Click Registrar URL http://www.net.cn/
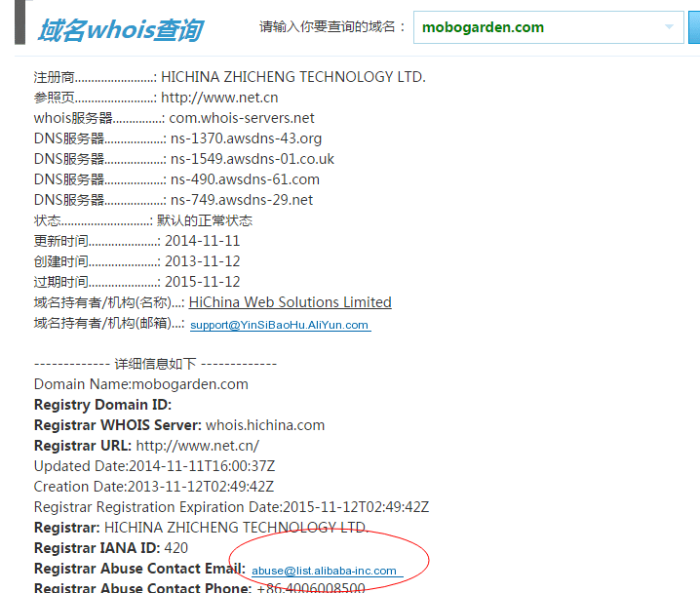Viewport: 700px width, 593px height. (x=146, y=446)
